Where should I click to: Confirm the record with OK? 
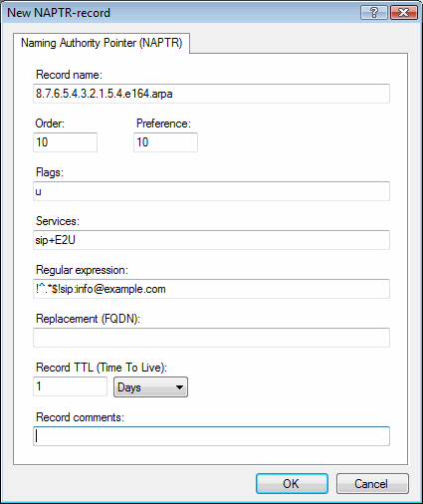coord(292,484)
